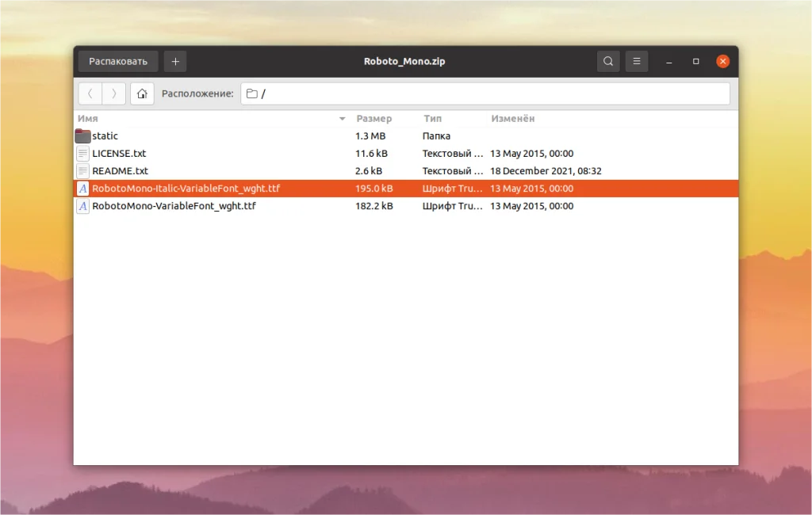Image resolution: width=812 pixels, height=515 pixels.
Task: Click the plus icon to add files
Action: click(x=174, y=61)
